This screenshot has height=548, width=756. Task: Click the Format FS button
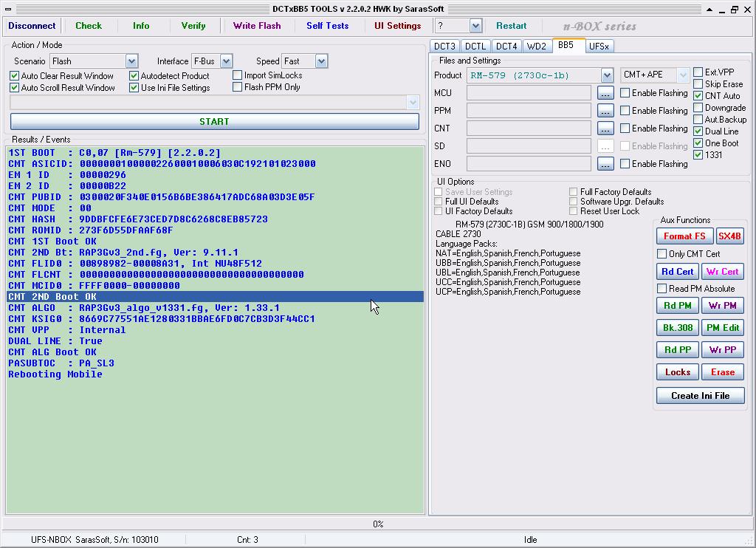tap(684, 236)
